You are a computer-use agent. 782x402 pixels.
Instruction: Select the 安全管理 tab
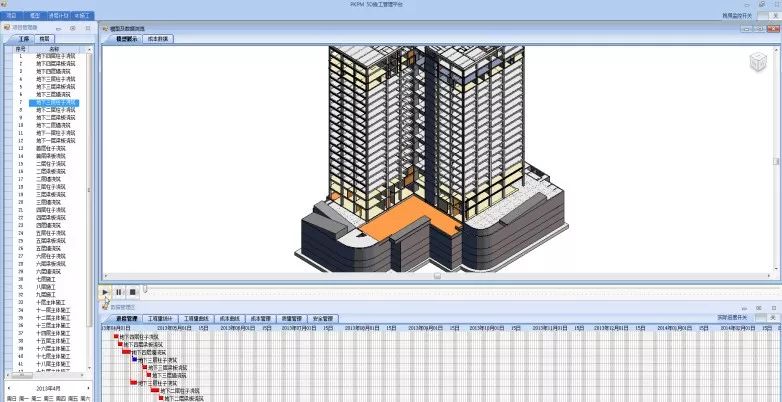(x=323, y=318)
